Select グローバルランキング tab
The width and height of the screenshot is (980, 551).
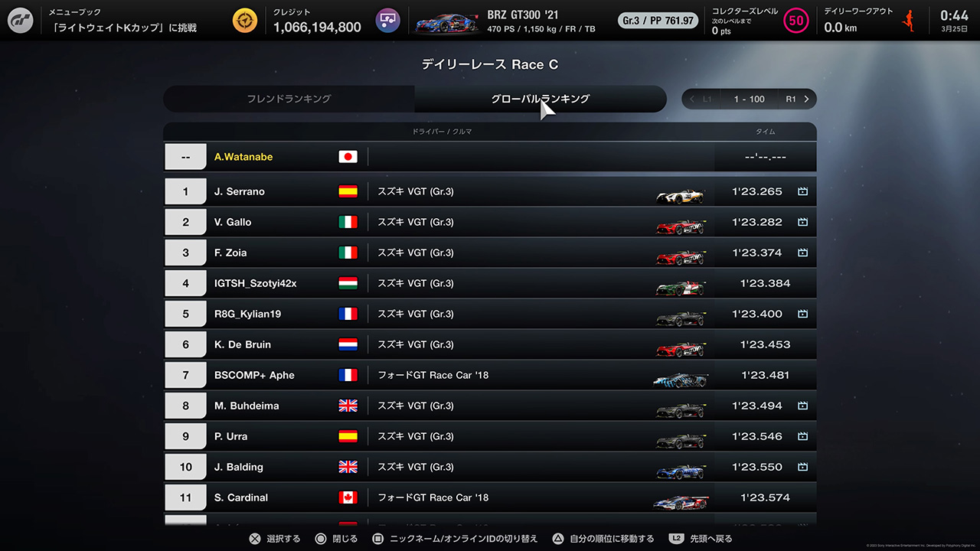(541, 99)
